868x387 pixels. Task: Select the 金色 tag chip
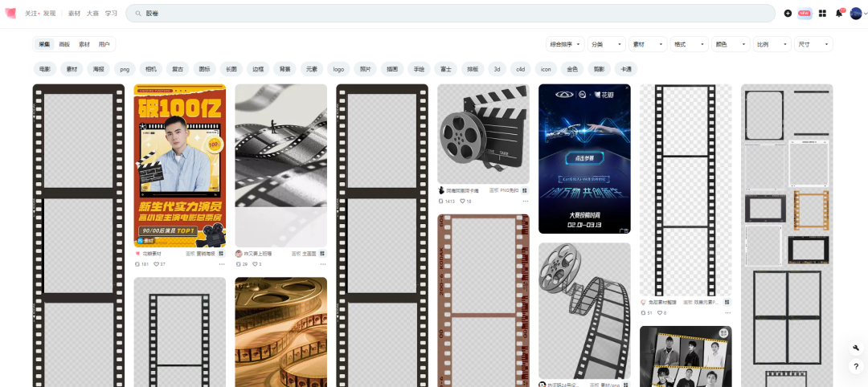tap(572, 69)
